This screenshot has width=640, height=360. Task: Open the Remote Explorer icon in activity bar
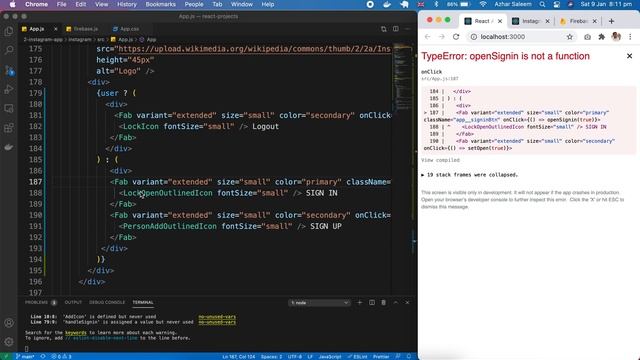(x=9, y=109)
